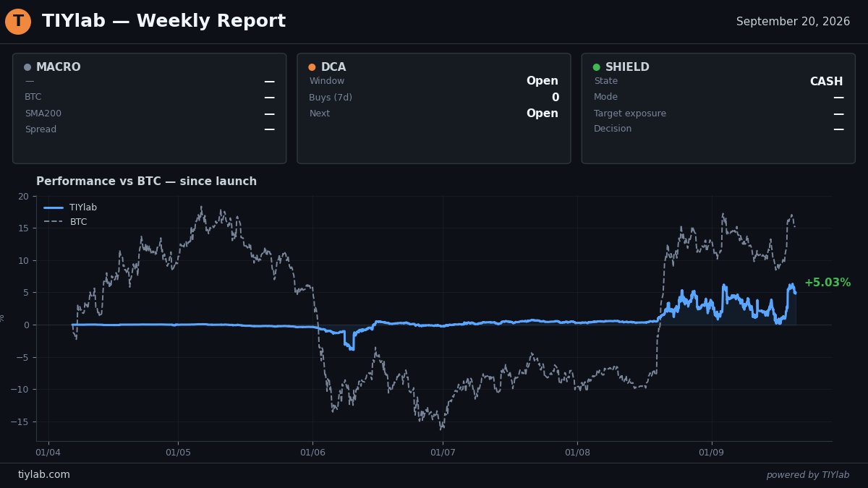Click the Target exposure label
The image size is (868, 488).
[x=630, y=114]
